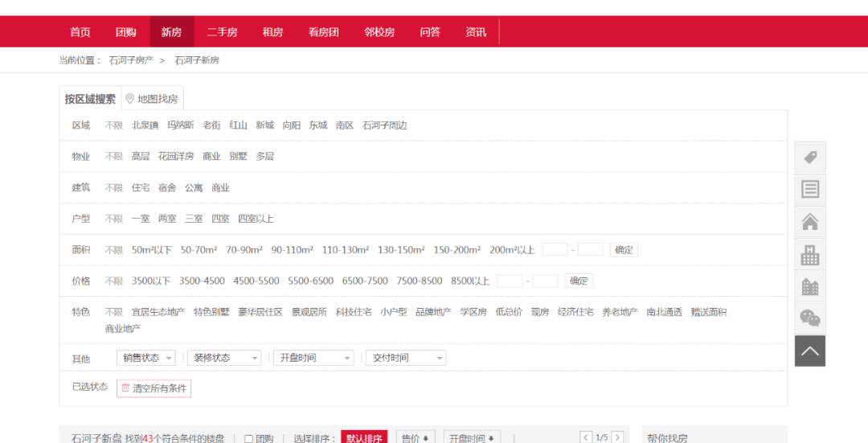868x443 pixels.
Task: Filter region by 北泉镇
Action: [x=145, y=125]
